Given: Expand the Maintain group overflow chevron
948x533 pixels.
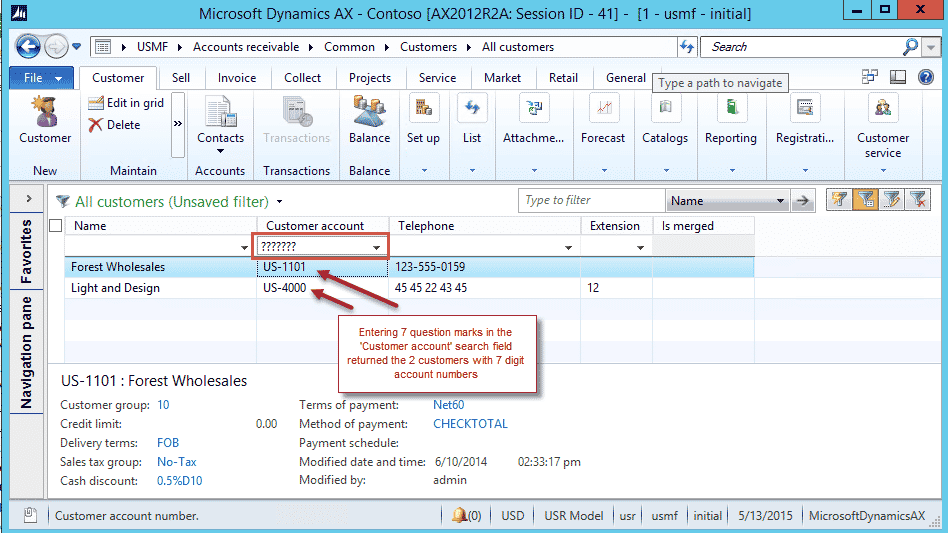Looking at the screenshot, I should tap(178, 124).
